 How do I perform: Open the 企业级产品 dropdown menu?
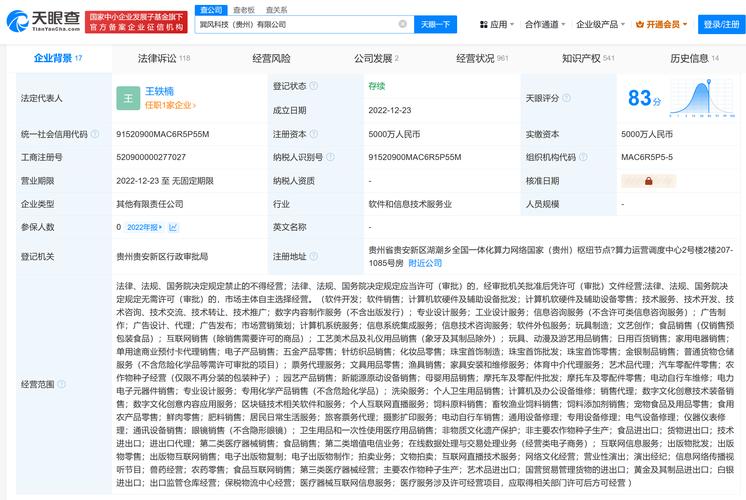[600, 24]
